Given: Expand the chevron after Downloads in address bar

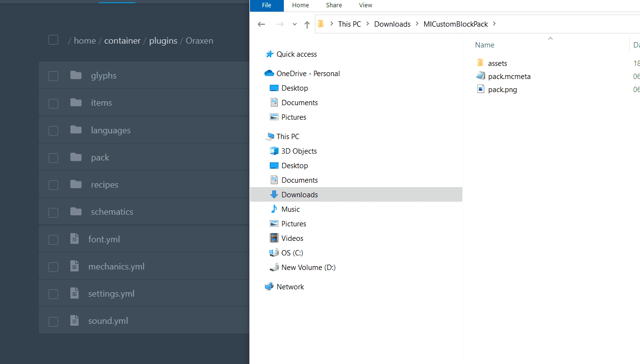Looking at the screenshot, I should 417,24.
